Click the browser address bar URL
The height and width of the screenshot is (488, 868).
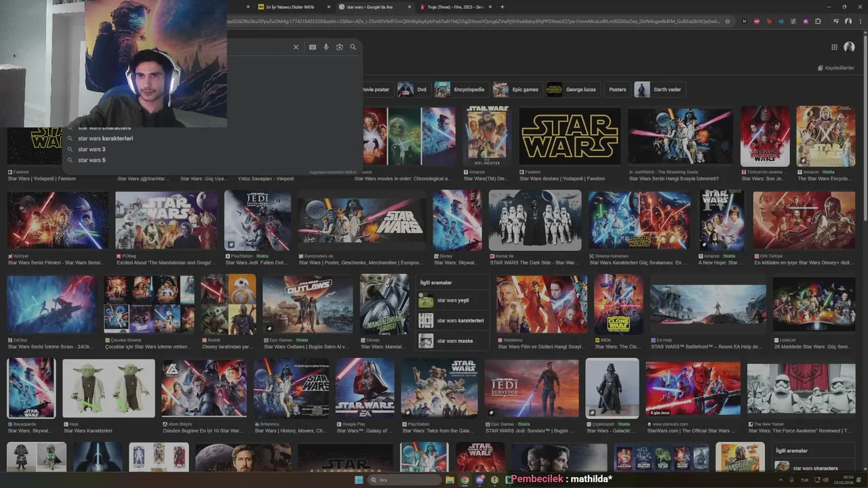pyautogui.click(x=475, y=22)
